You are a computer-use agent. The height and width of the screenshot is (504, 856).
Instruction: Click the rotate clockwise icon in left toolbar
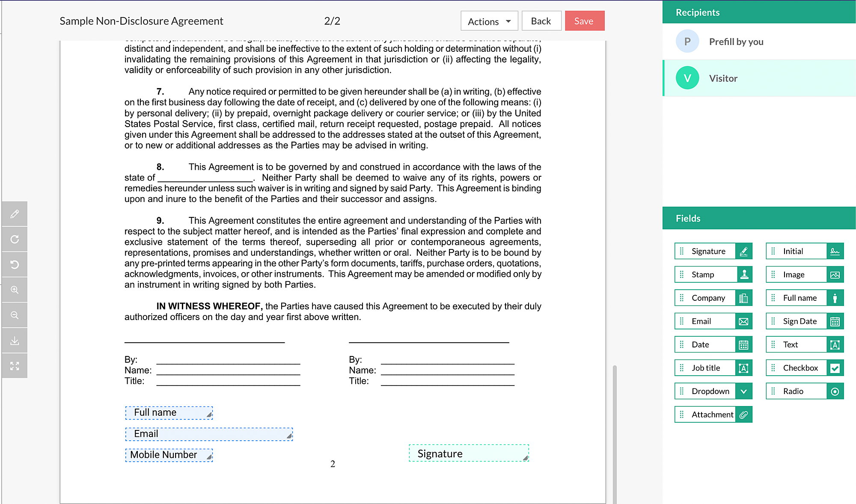(15, 239)
